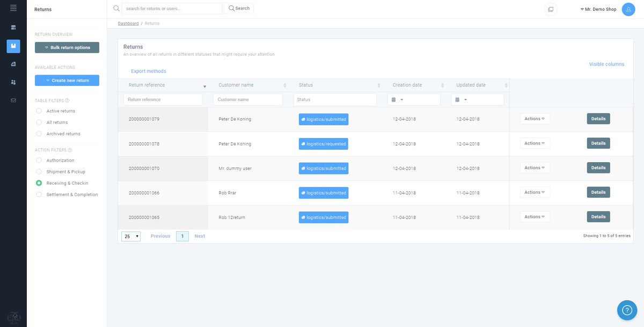Click the Search button

click(x=239, y=9)
